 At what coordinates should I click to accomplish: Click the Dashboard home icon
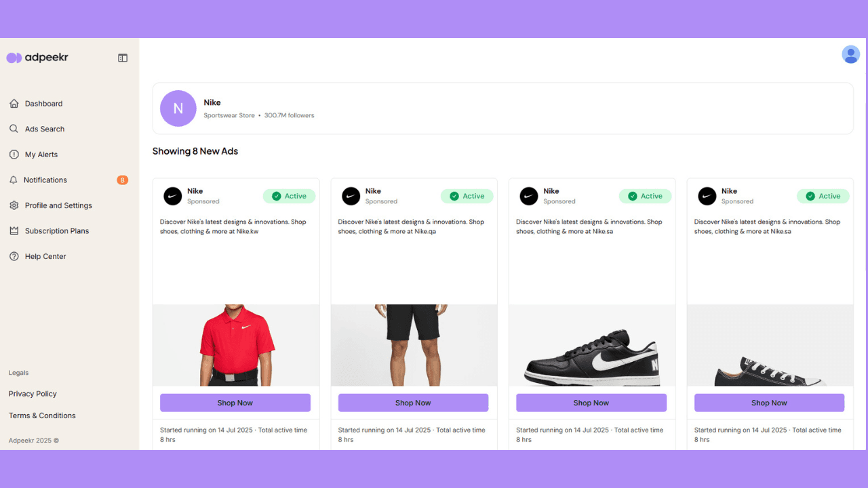[14, 104]
